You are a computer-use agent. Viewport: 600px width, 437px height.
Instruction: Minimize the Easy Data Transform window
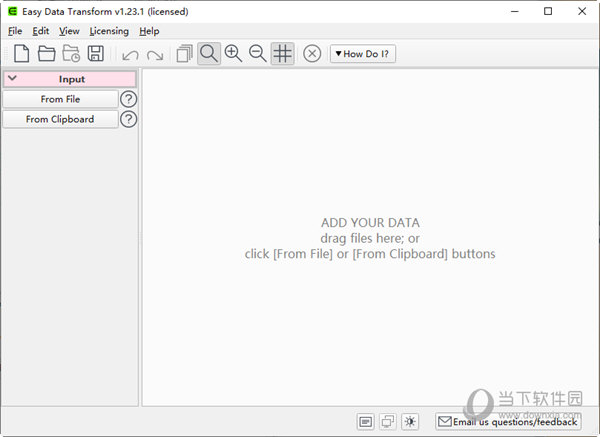[x=515, y=11]
